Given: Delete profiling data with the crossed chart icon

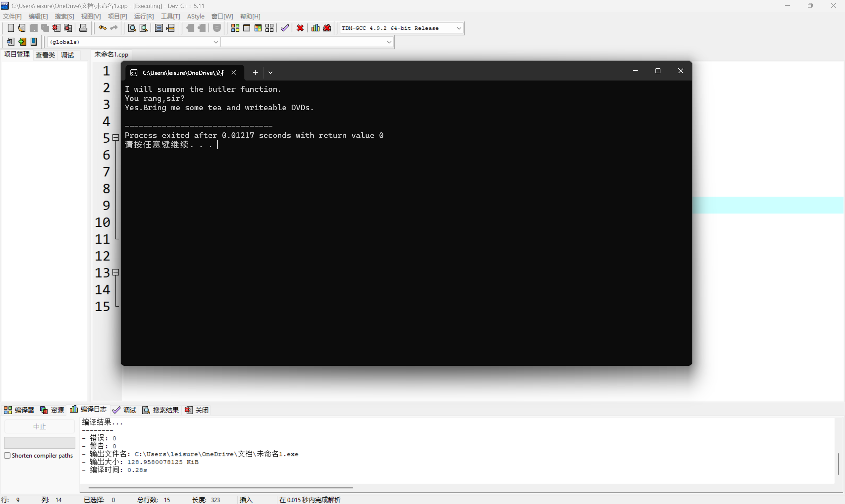Looking at the screenshot, I should pyautogui.click(x=327, y=28).
